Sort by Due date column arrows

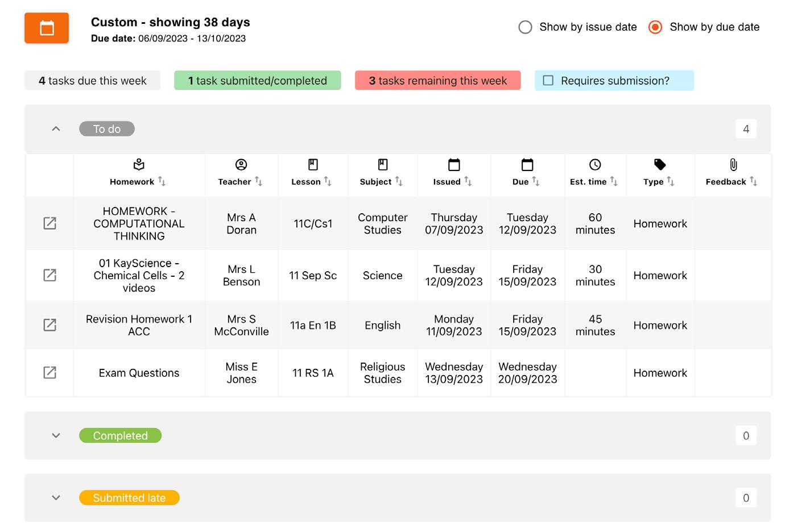coord(536,181)
